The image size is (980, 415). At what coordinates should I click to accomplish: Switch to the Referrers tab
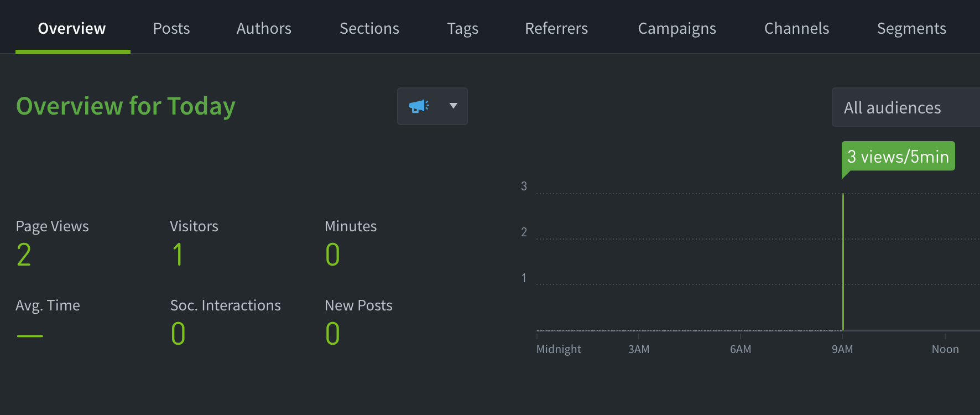[556, 28]
